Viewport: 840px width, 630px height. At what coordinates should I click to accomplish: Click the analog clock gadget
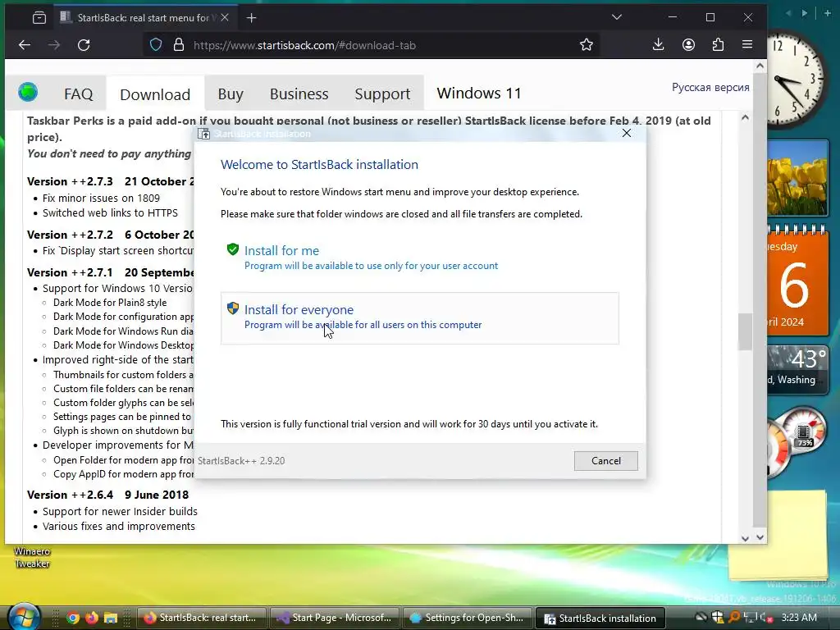(x=796, y=78)
